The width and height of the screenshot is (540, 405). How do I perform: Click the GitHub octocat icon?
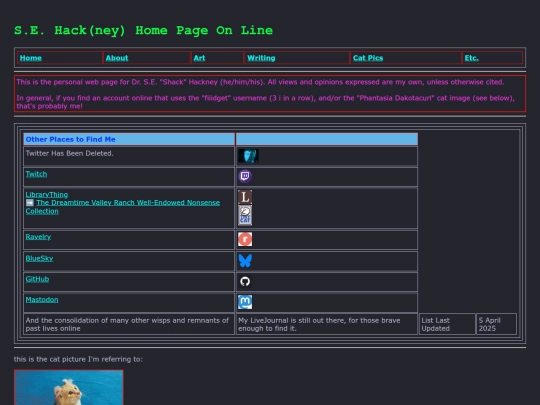pyautogui.click(x=245, y=281)
